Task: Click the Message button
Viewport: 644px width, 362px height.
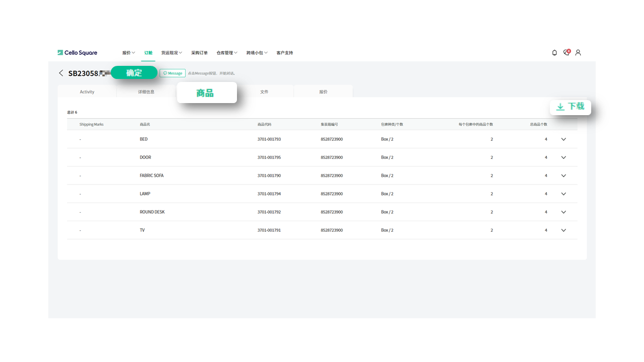Action: tap(173, 73)
